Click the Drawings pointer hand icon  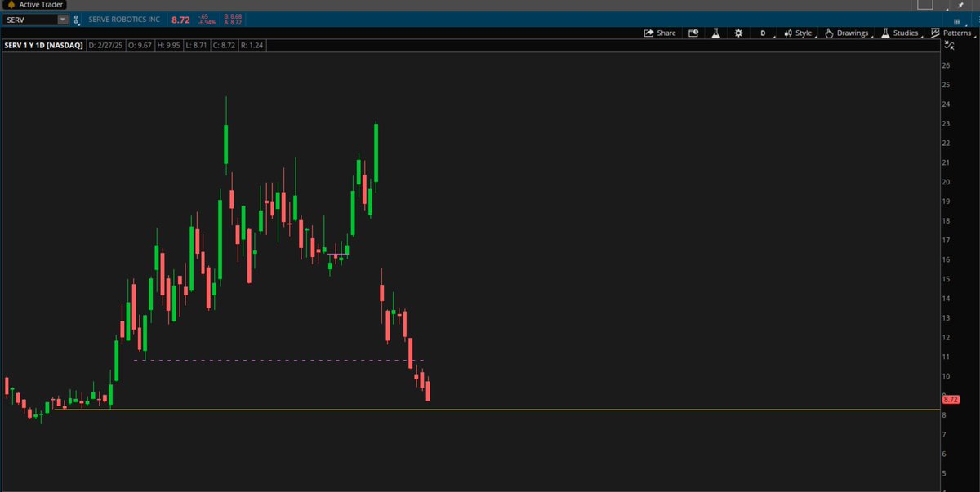(x=829, y=33)
